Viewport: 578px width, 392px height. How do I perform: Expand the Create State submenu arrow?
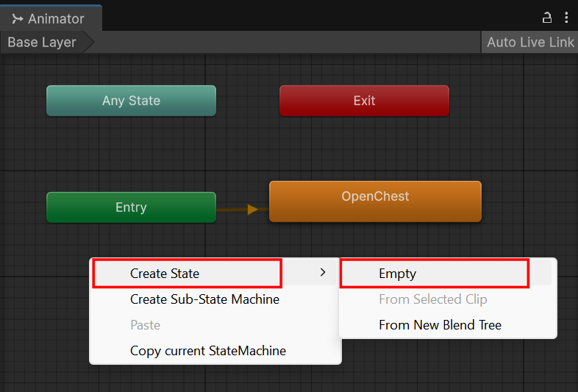(x=323, y=273)
